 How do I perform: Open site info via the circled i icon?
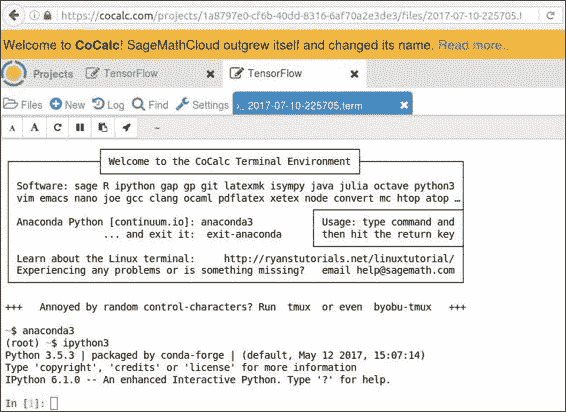34,15
